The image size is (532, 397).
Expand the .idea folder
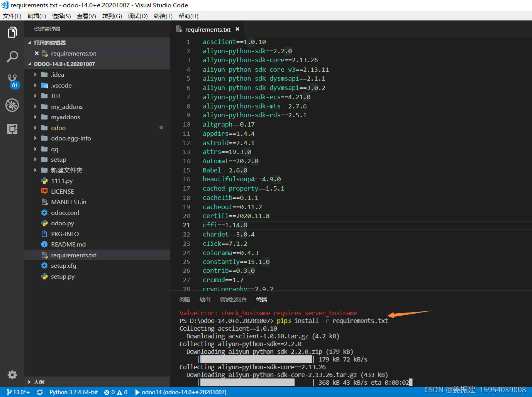click(97, 75)
